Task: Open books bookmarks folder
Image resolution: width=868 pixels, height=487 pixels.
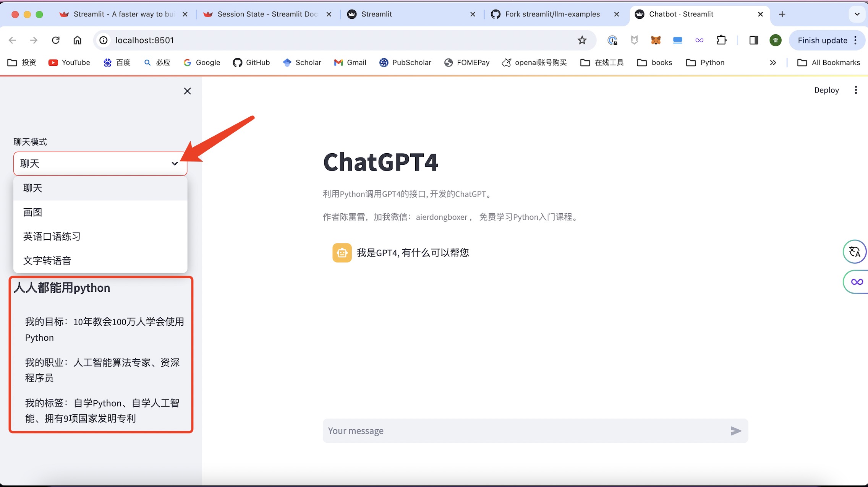Action: (654, 62)
